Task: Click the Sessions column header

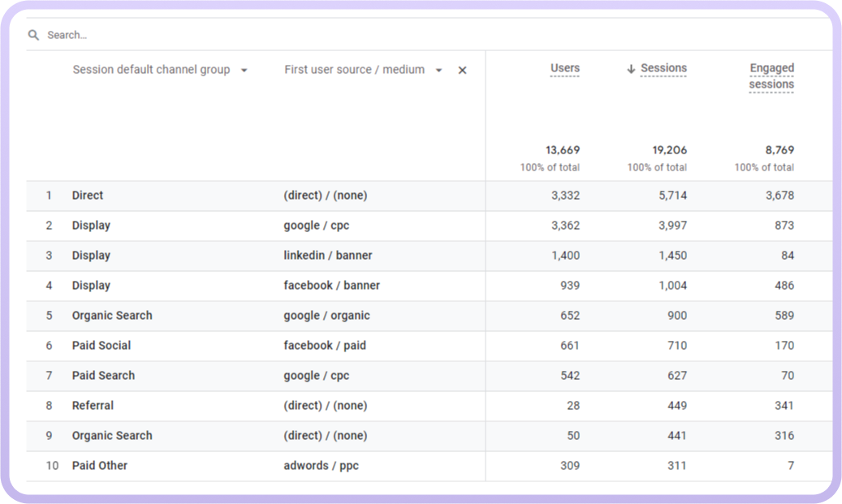Action: coord(663,69)
